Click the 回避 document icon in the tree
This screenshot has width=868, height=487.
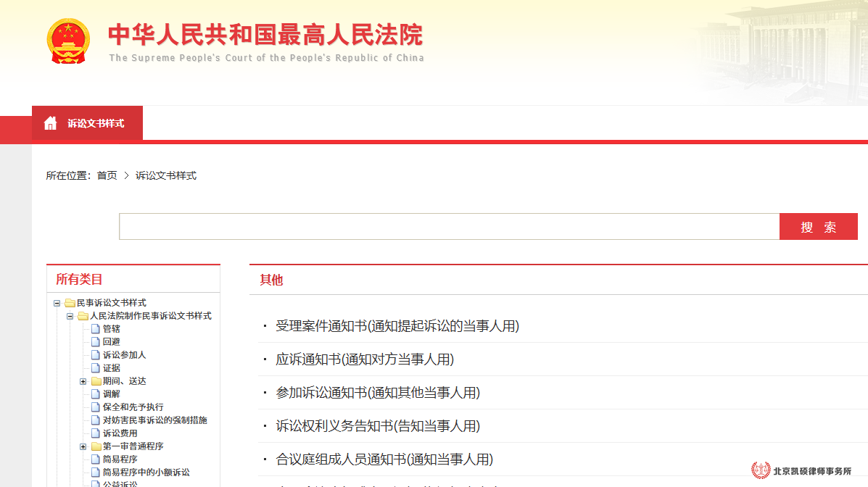95,342
